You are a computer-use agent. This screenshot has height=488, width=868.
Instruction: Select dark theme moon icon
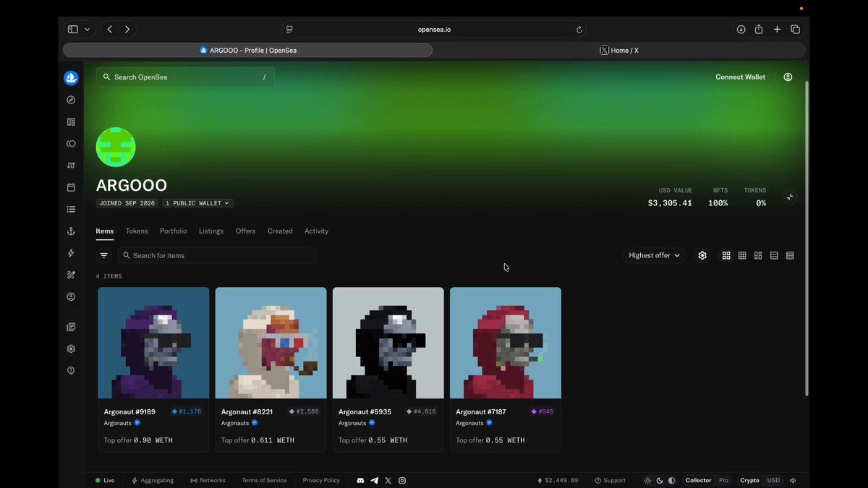(660, 480)
